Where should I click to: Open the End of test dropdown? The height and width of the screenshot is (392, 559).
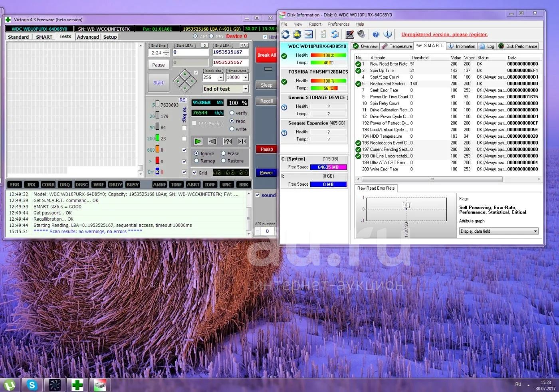click(246, 89)
